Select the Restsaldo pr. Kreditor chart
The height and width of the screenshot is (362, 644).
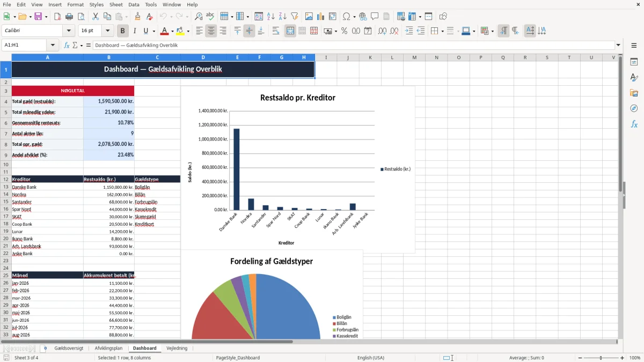[298, 169]
